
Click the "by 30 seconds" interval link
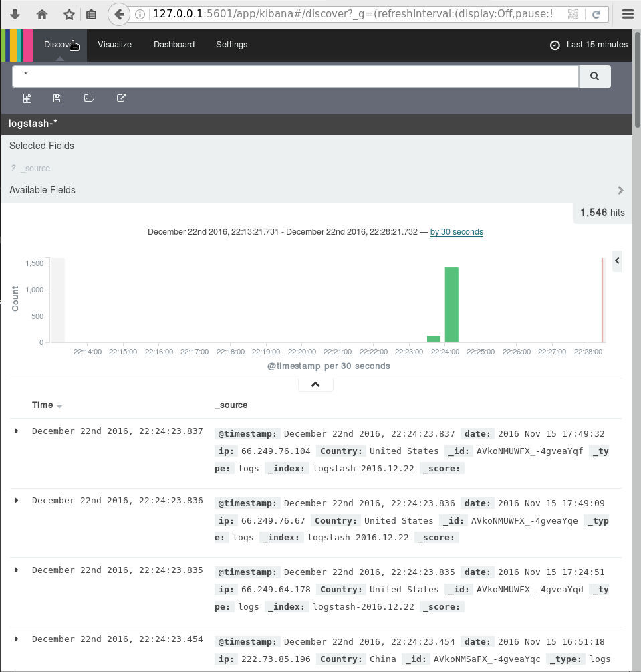[x=457, y=232]
